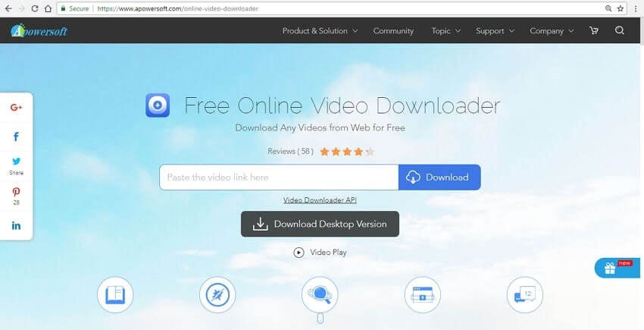644x330 pixels.
Task: Open the Community menu item
Action: click(393, 31)
